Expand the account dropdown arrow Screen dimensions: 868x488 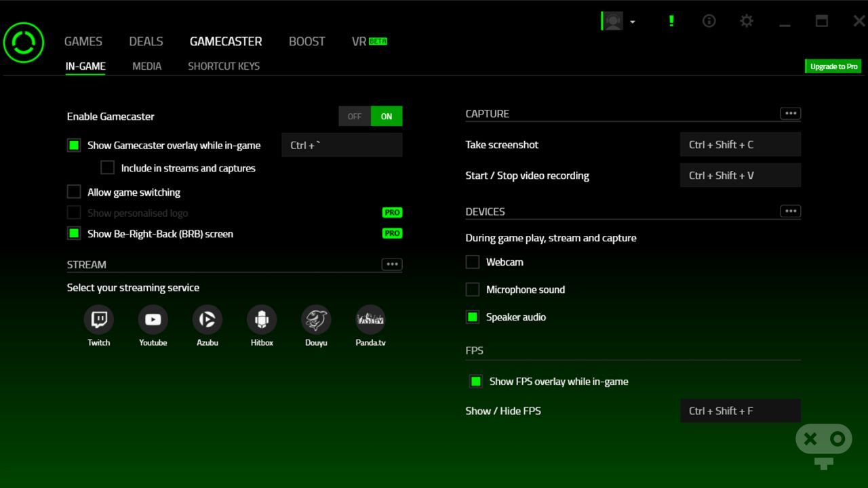point(632,22)
